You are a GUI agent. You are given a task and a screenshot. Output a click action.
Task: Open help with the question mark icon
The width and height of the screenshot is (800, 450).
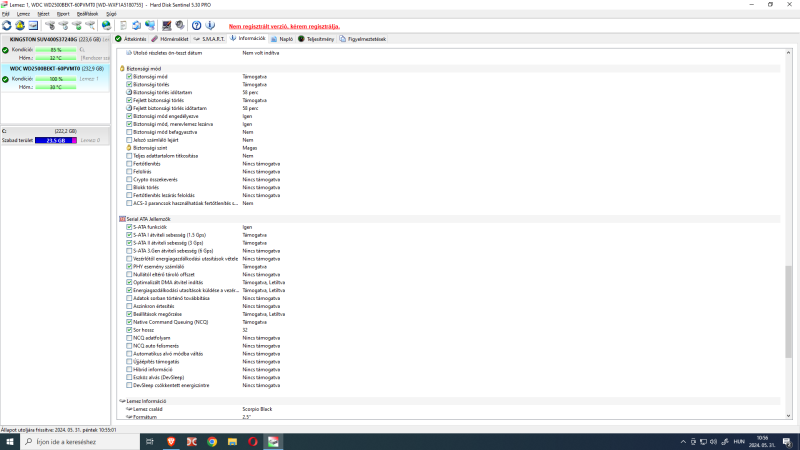tap(196, 26)
